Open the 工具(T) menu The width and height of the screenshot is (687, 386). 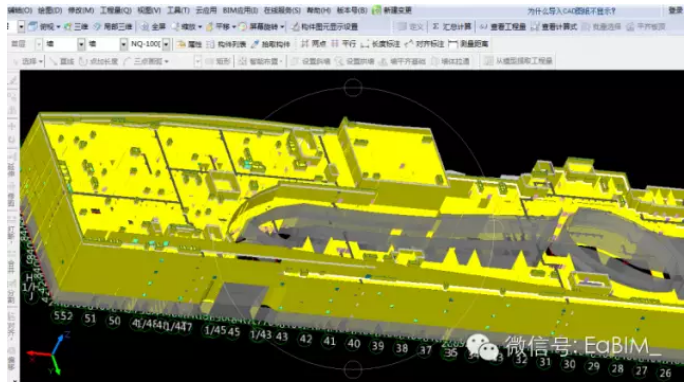pos(178,10)
